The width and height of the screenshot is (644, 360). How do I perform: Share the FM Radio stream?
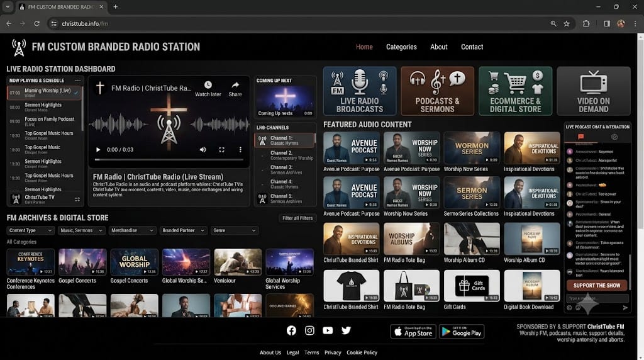point(235,85)
